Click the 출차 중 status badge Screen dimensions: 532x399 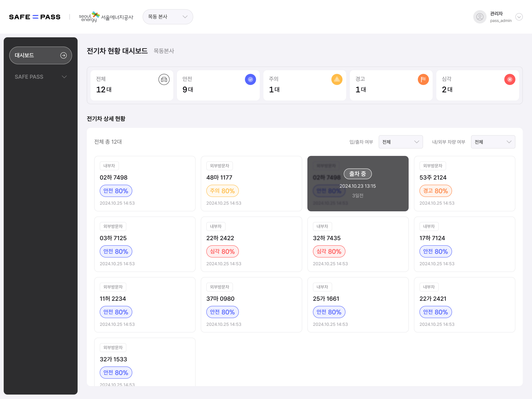pos(358,174)
